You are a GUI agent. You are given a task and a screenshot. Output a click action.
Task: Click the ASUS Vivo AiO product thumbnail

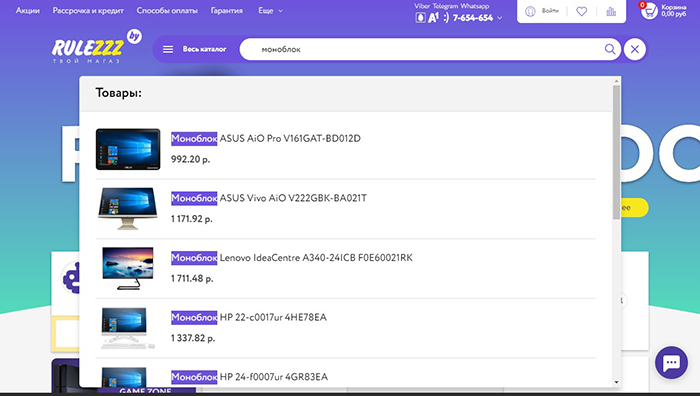point(128,208)
